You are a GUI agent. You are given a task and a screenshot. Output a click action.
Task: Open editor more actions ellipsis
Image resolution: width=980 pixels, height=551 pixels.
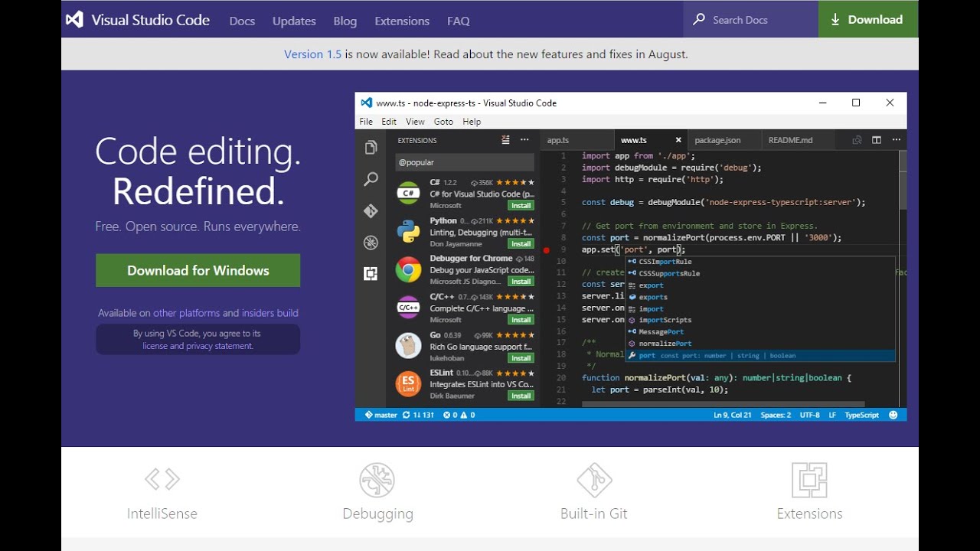896,140
